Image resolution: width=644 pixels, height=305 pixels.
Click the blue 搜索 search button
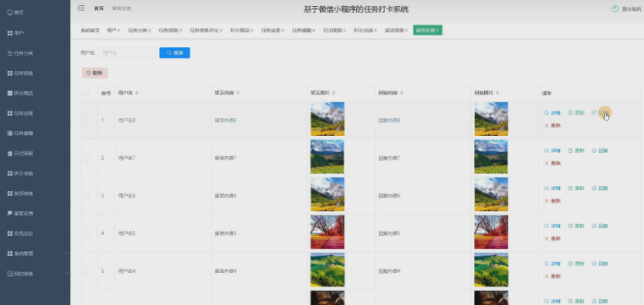point(174,53)
